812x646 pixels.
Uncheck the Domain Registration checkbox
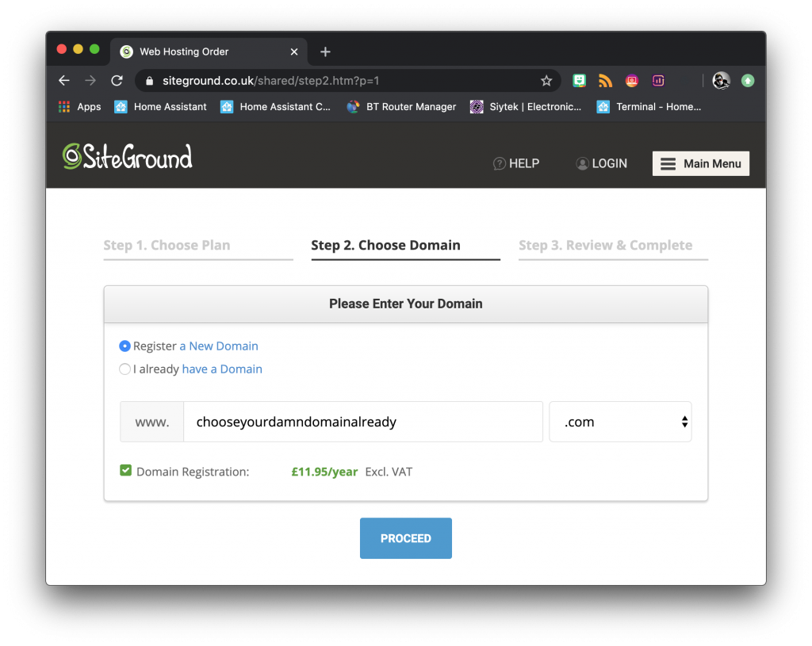125,471
